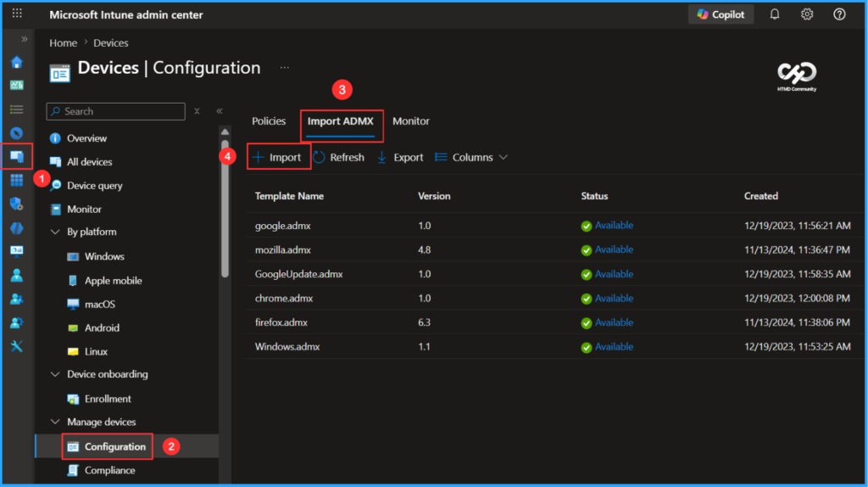The width and height of the screenshot is (868, 487).
Task: Sort by Version column header
Action: click(434, 196)
